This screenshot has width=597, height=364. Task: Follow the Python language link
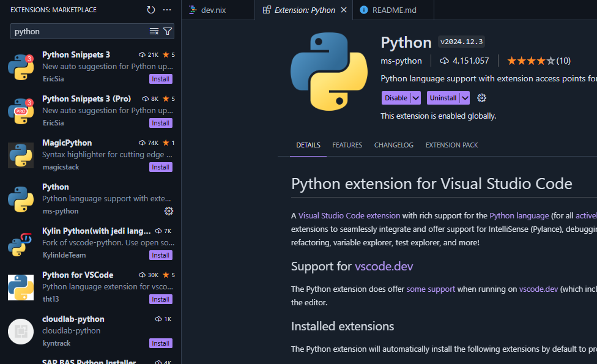pos(519,215)
